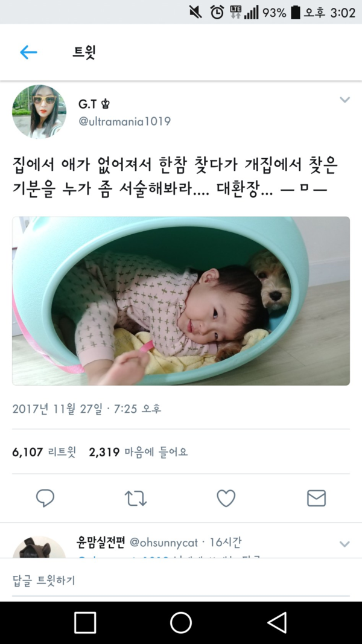Tap Android triangle back button
This screenshot has height=644, width=362.
click(277, 623)
